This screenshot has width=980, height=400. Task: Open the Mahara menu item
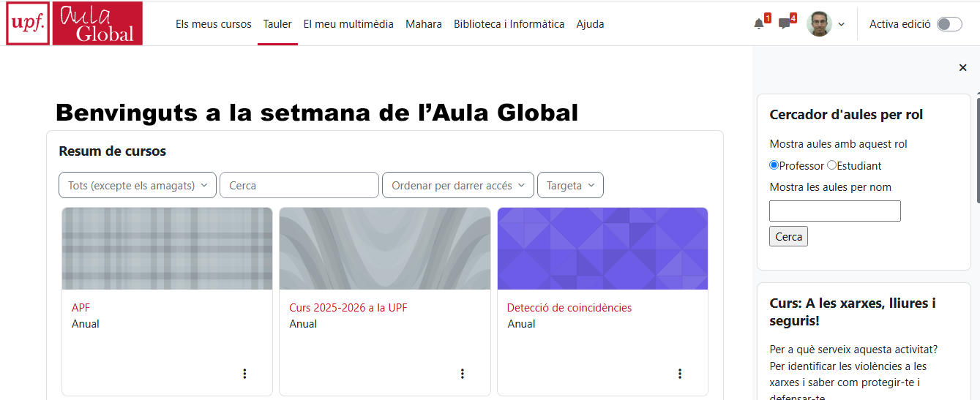pyautogui.click(x=424, y=24)
